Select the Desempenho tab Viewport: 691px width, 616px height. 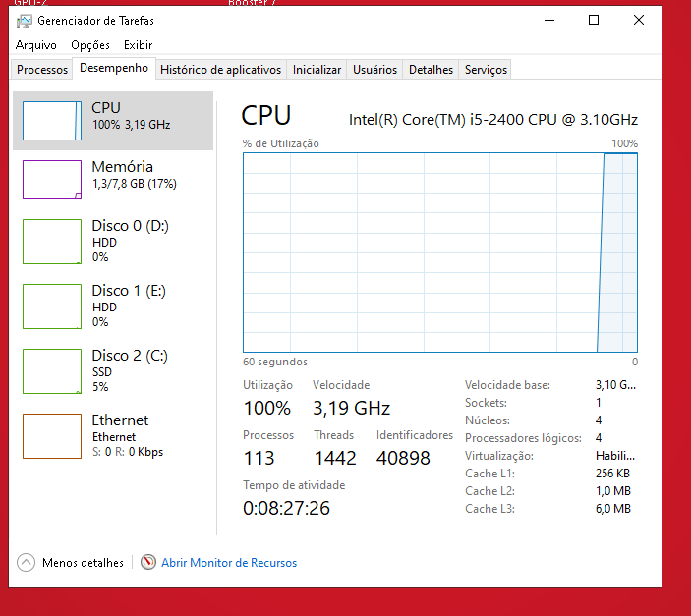[x=114, y=68]
